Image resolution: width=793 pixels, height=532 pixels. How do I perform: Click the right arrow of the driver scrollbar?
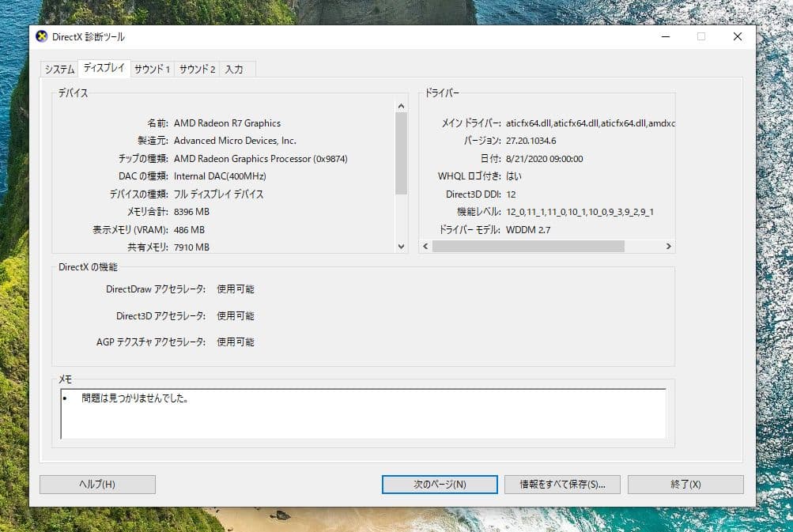click(669, 247)
